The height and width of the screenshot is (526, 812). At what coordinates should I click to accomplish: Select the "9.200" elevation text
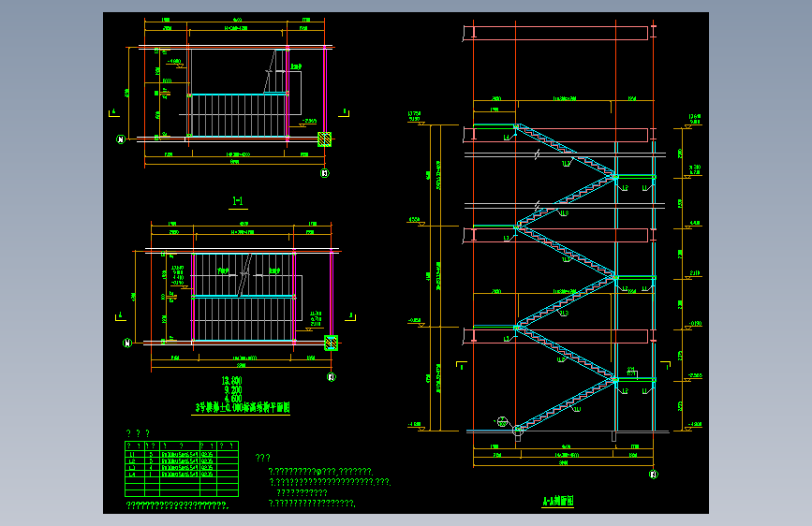click(233, 390)
